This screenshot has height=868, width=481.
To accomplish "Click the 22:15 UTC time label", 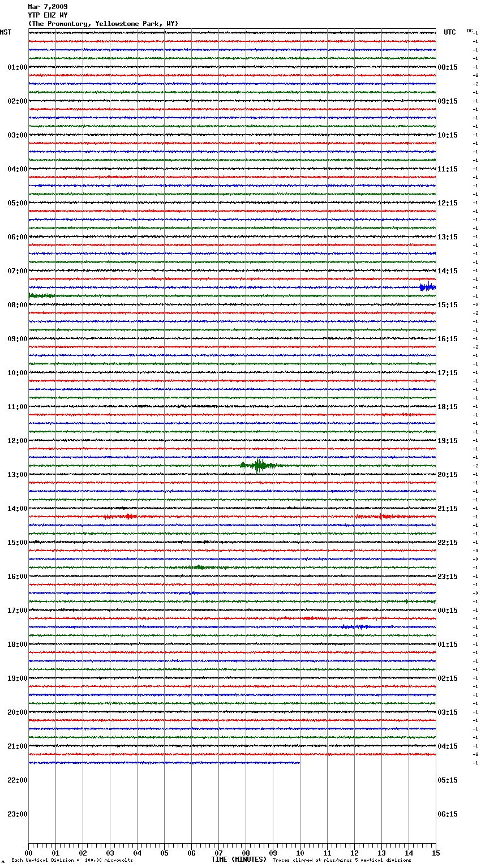I will point(448,543).
